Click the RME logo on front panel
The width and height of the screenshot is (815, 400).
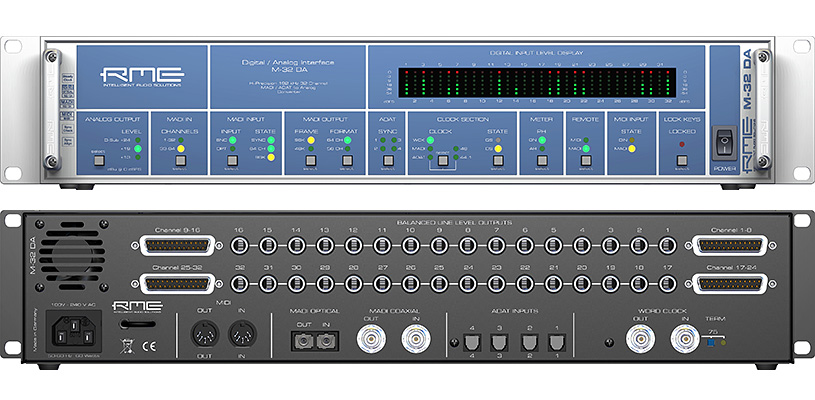[142, 76]
